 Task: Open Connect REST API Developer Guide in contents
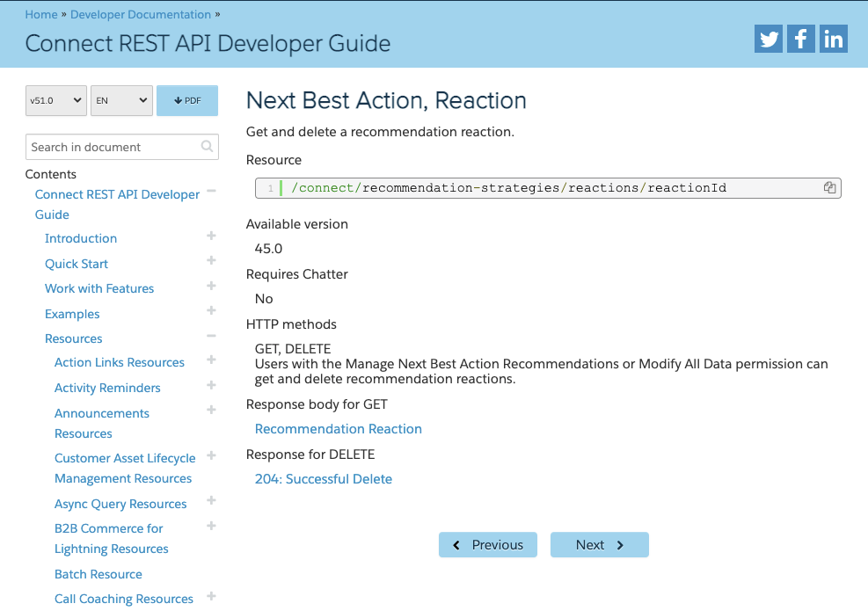[x=117, y=204]
